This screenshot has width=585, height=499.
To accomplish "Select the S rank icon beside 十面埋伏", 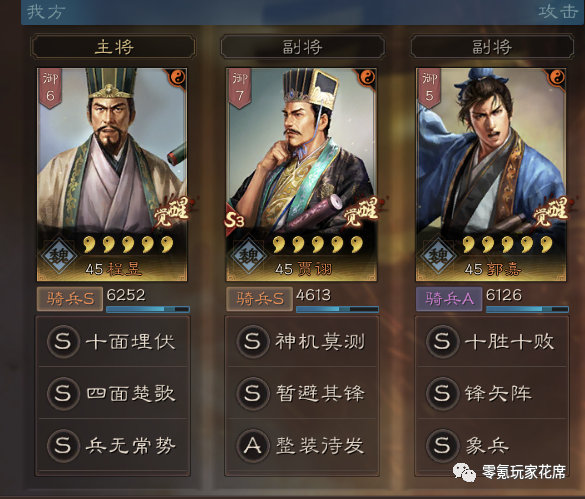I will click(x=63, y=341).
